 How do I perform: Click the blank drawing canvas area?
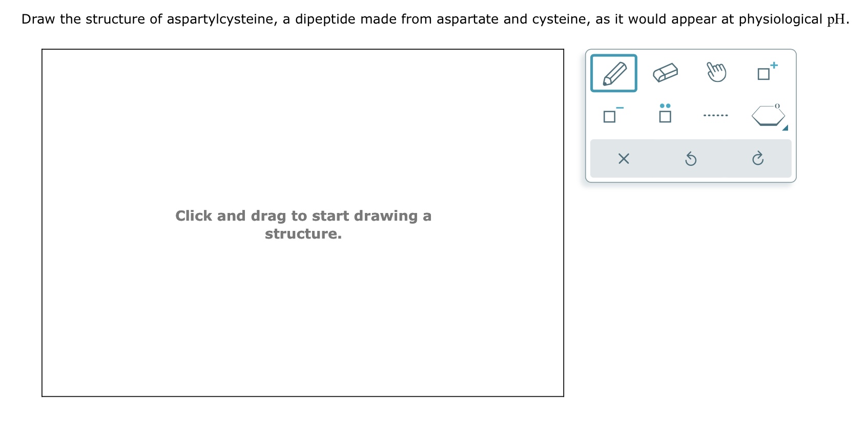(x=302, y=317)
